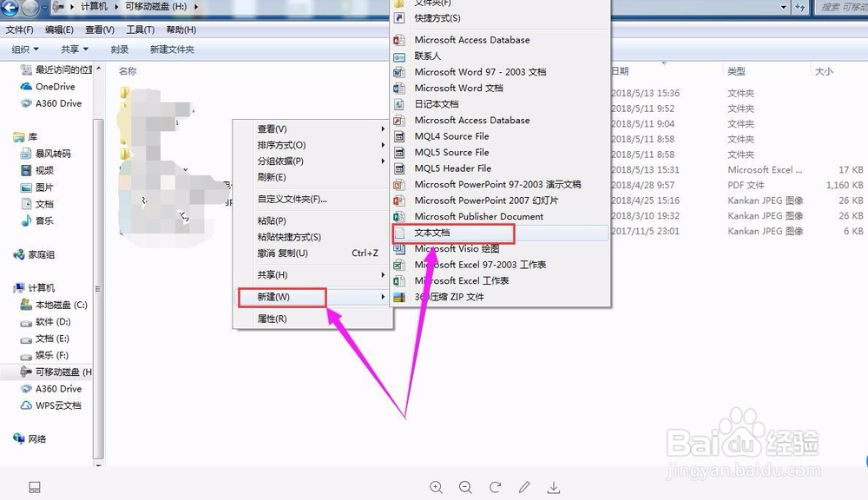Viewport: 868px width, 500px height.
Task: Click the Forward navigation arrow button
Action: tap(30, 7)
